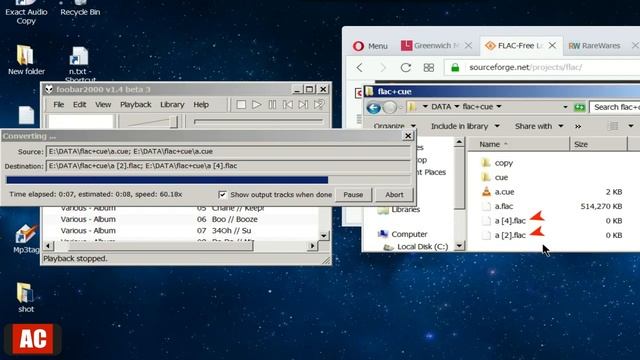Screen dimensions: 640x360
Task: Sort files by Name column
Action: pos(518,144)
